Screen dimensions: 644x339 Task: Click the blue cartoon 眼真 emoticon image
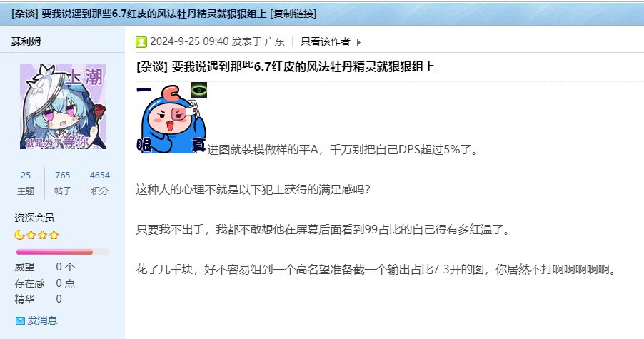171,119
